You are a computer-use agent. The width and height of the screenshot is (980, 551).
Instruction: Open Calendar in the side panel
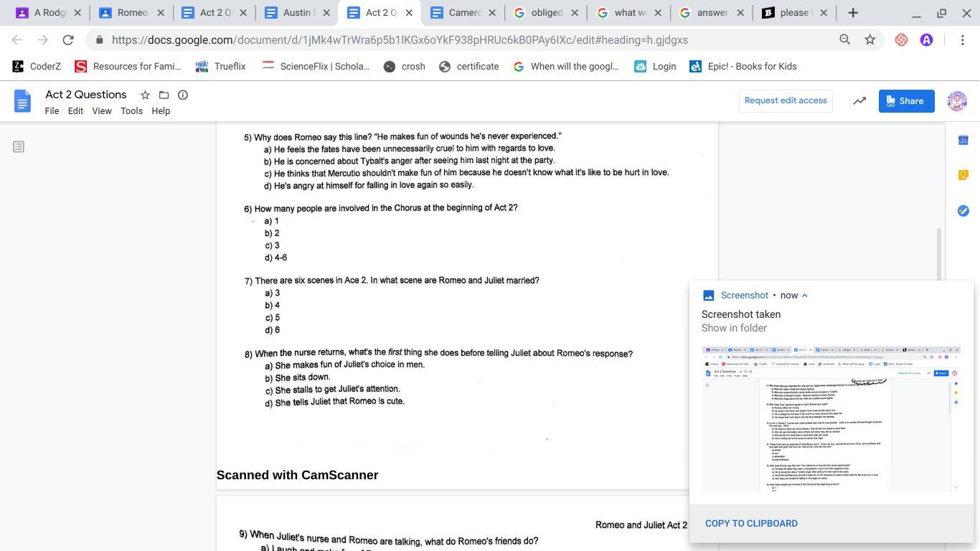pyautogui.click(x=963, y=140)
